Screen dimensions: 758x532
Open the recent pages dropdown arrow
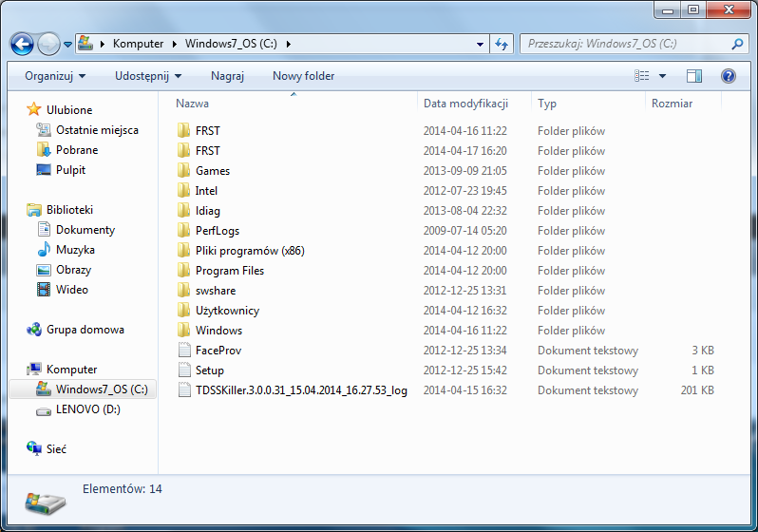(68, 45)
